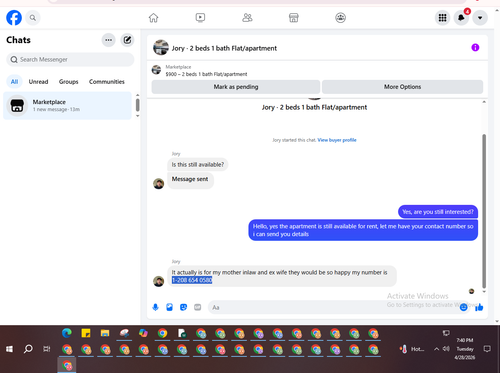This screenshot has width=500, height=373.
Task: Click the highlighted phone number 1-208 654 0580
Action: [192, 280]
